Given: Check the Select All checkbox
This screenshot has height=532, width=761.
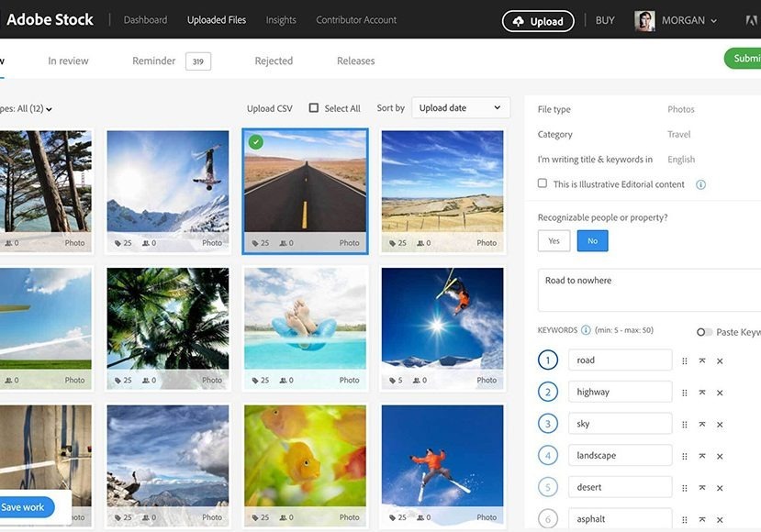Looking at the screenshot, I should point(314,108).
